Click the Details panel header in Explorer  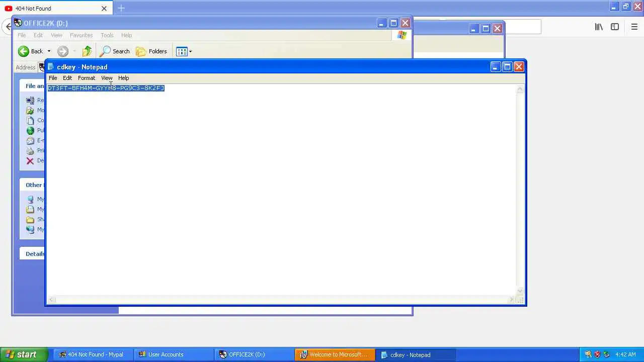pos(32,253)
